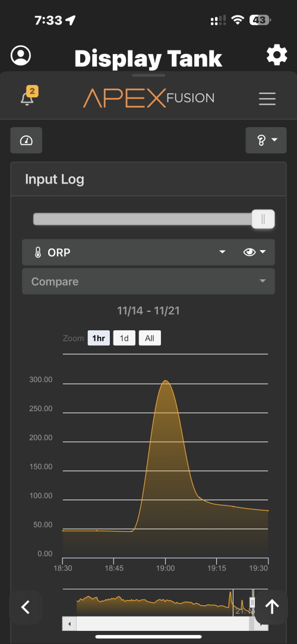
Task: Open the settings gear icon
Action: [277, 55]
